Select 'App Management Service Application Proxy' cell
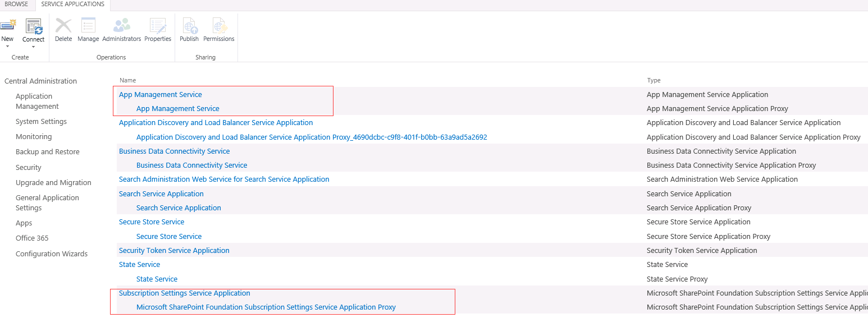Viewport: 868px width, 318px height. coord(718,108)
